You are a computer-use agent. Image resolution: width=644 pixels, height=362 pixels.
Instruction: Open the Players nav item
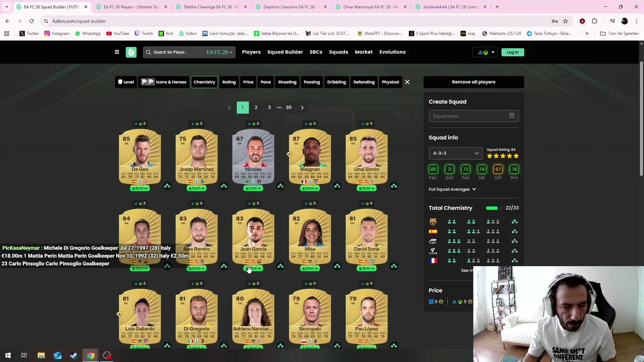(251, 52)
